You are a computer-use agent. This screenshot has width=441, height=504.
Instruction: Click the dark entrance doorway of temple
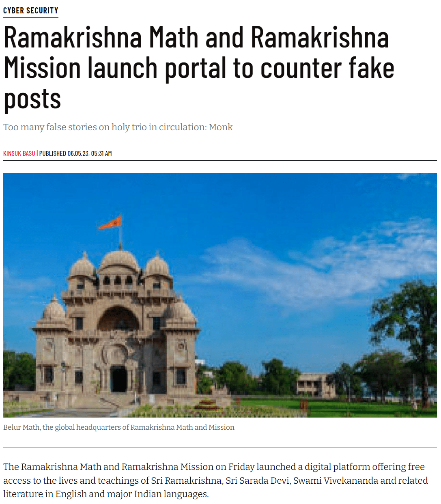[x=118, y=379]
